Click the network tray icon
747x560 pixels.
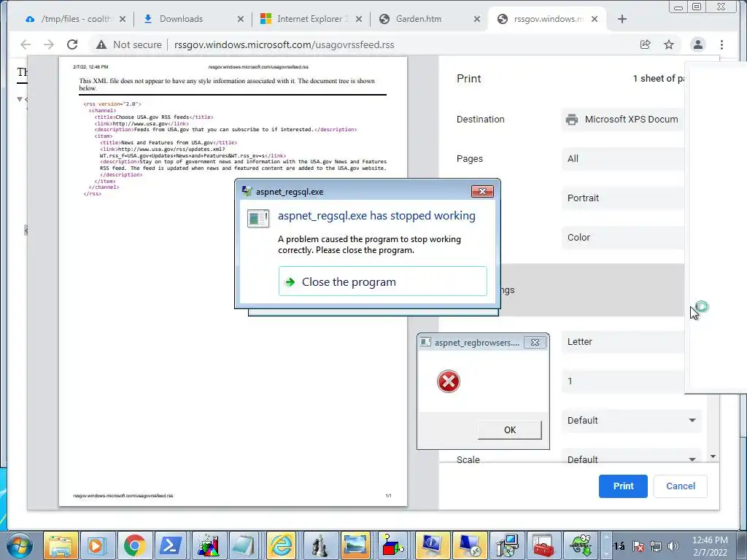point(656,546)
